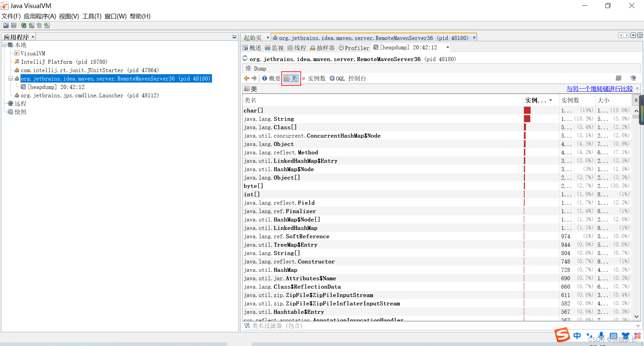Viewport: 644px width, 346px height.
Task: Toggle the 概要 summary view
Action: [x=271, y=78]
